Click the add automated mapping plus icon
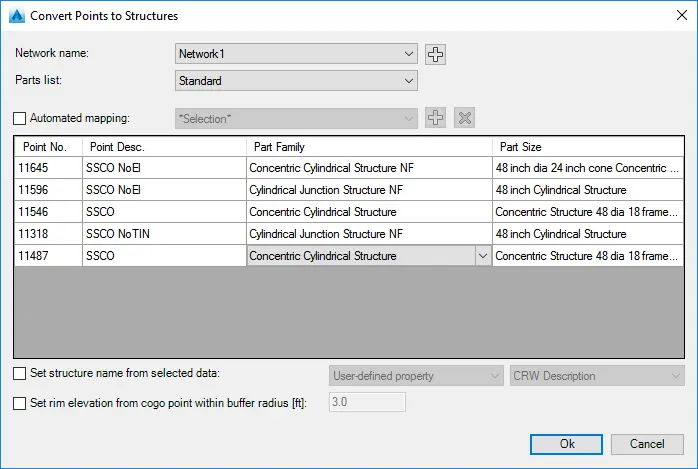The width and height of the screenshot is (698, 469). (x=435, y=118)
